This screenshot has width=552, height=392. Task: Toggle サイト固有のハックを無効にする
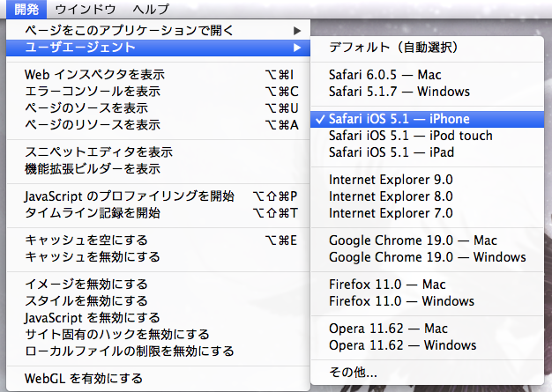pos(158,335)
